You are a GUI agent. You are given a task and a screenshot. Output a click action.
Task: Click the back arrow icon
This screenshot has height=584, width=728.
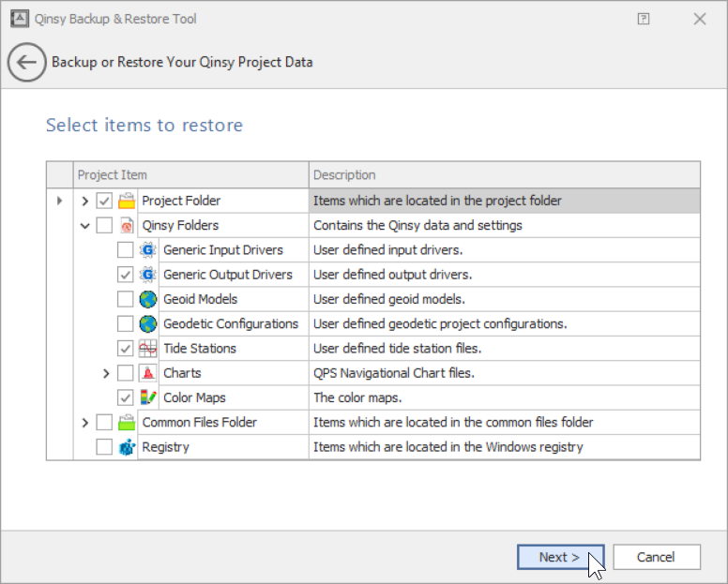pyautogui.click(x=26, y=63)
